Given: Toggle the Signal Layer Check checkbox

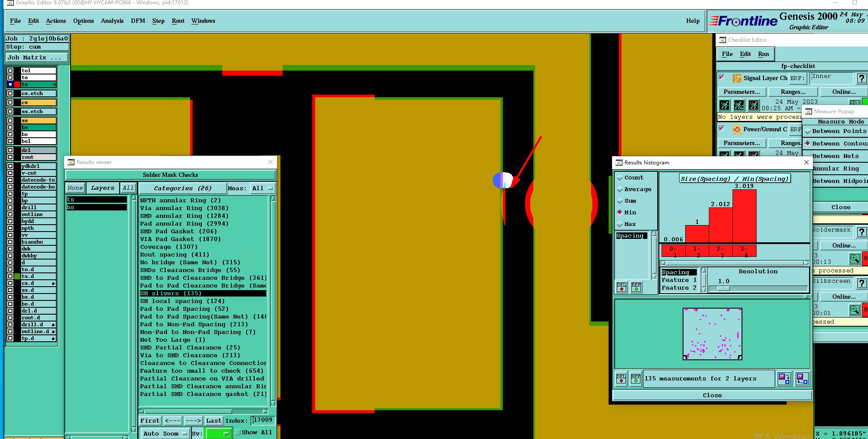Looking at the screenshot, I should pyautogui.click(x=722, y=77).
